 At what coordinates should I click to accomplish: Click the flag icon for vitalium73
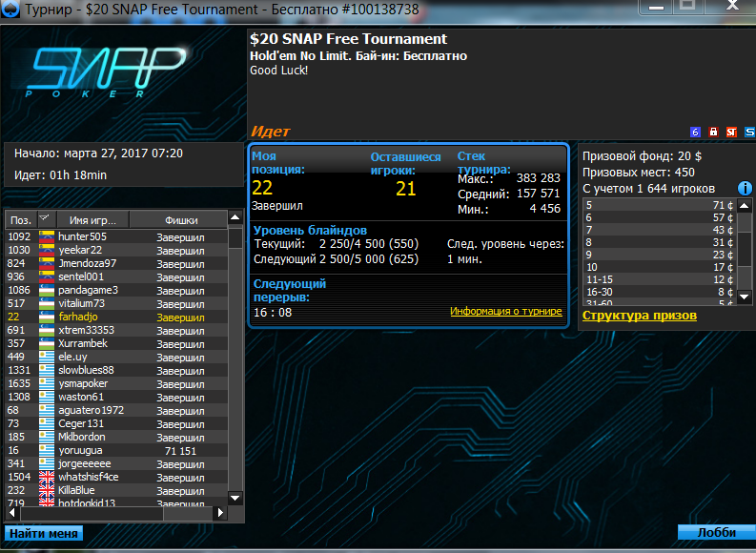click(x=47, y=303)
